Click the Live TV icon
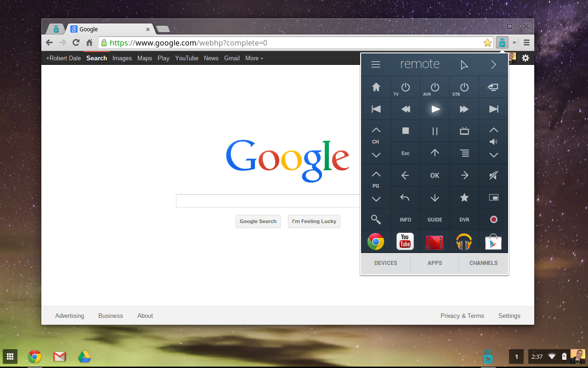The image size is (588, 368). point(464,131)
